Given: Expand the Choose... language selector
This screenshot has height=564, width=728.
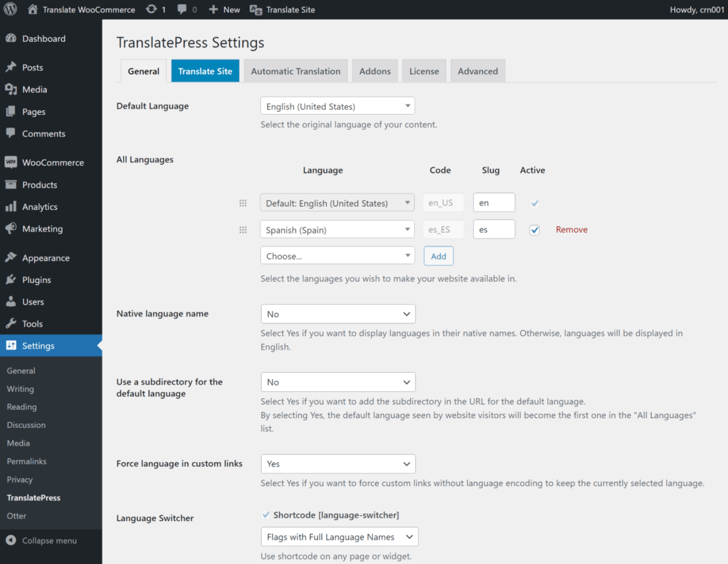Looking at the screenshot, I should (337, 256).
